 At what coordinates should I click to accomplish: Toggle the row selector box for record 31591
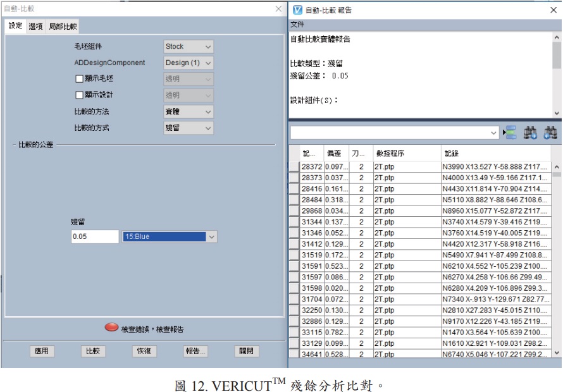click(294, 266)
